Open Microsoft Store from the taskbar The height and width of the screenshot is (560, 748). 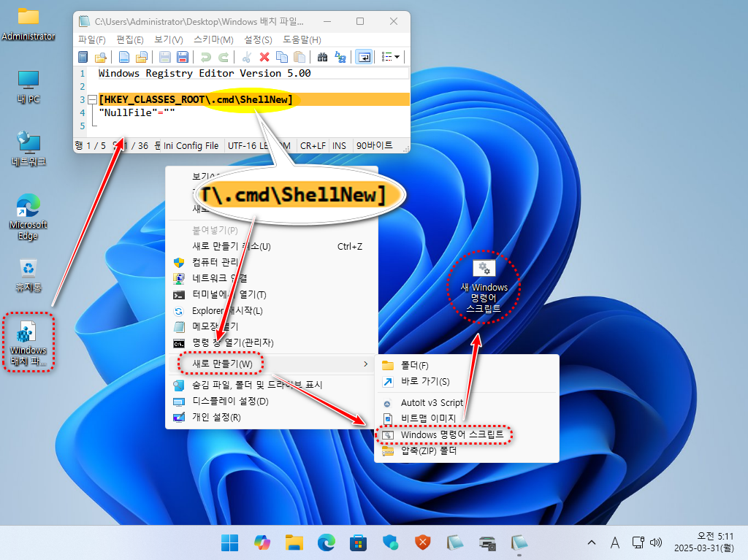[358, 542]
